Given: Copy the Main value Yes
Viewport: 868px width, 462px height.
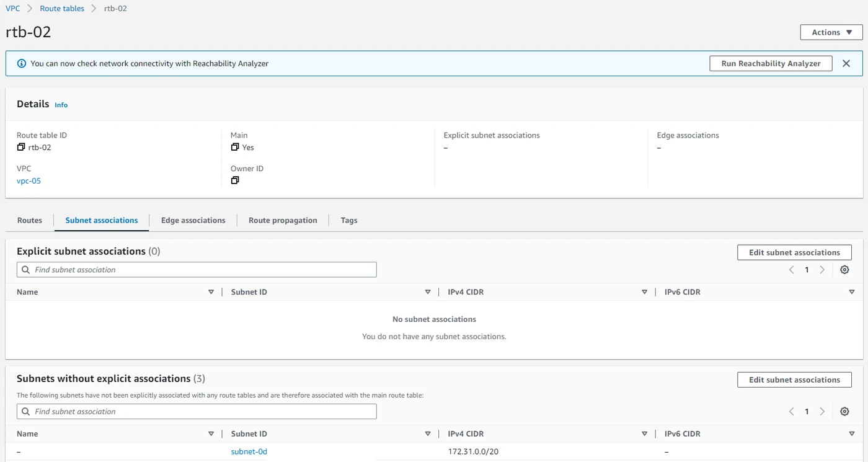Looking at the screenshot, I should 235,148.
